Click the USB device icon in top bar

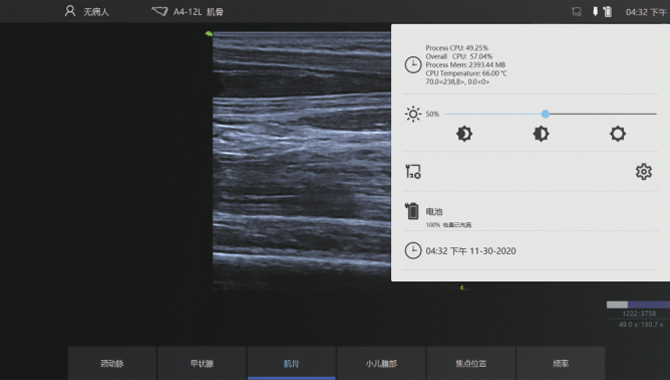pyautogui.click(x=595, y=12)
